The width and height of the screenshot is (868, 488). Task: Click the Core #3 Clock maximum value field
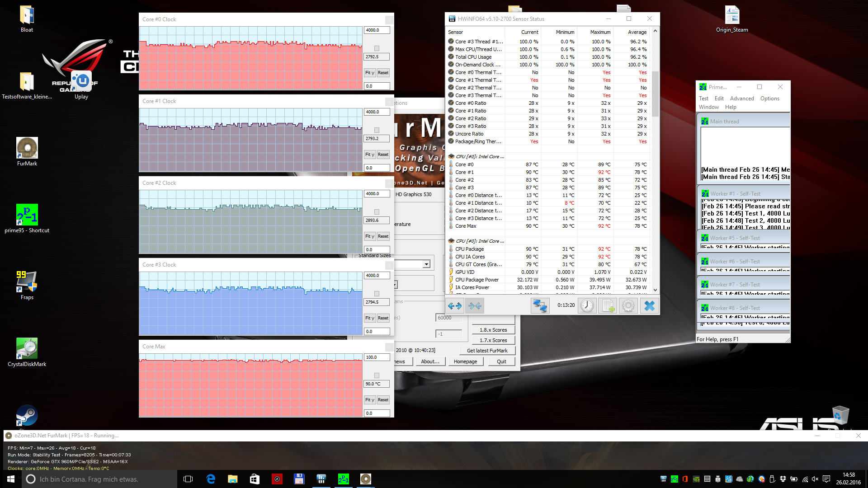(x=376, y=276)
